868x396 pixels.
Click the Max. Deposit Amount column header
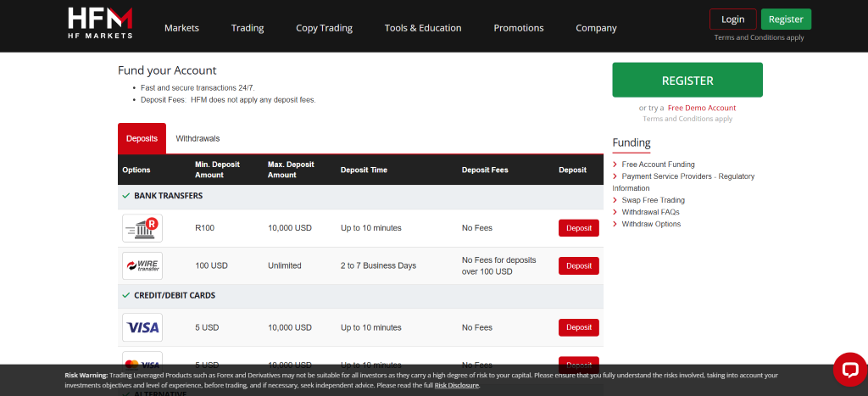click(x=292, y=170)
